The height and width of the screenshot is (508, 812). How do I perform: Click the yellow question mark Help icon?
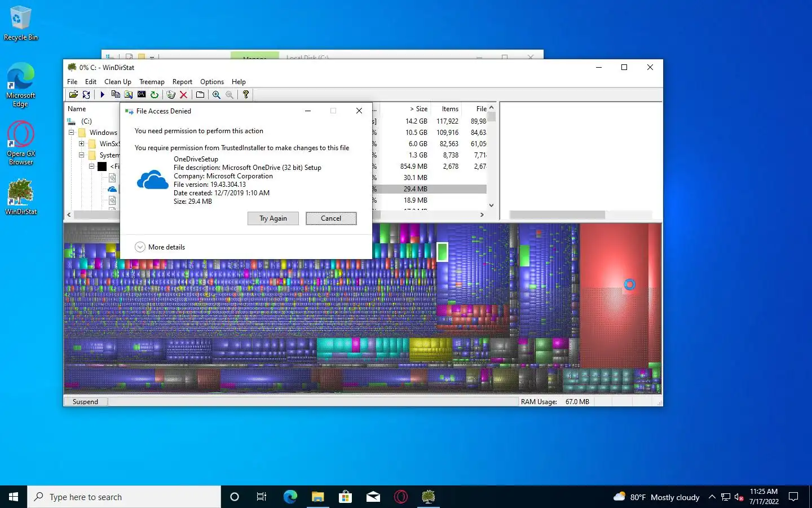point(246,95)
